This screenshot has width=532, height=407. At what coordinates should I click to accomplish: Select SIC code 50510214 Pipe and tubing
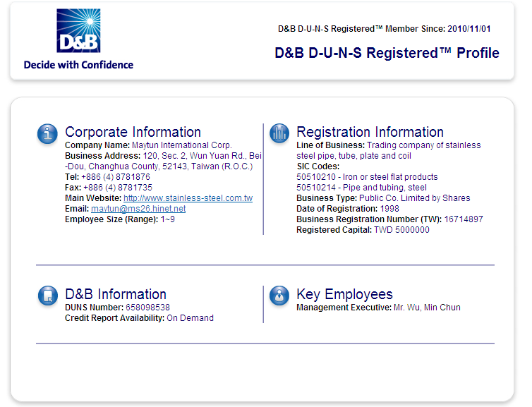point(362,188)
